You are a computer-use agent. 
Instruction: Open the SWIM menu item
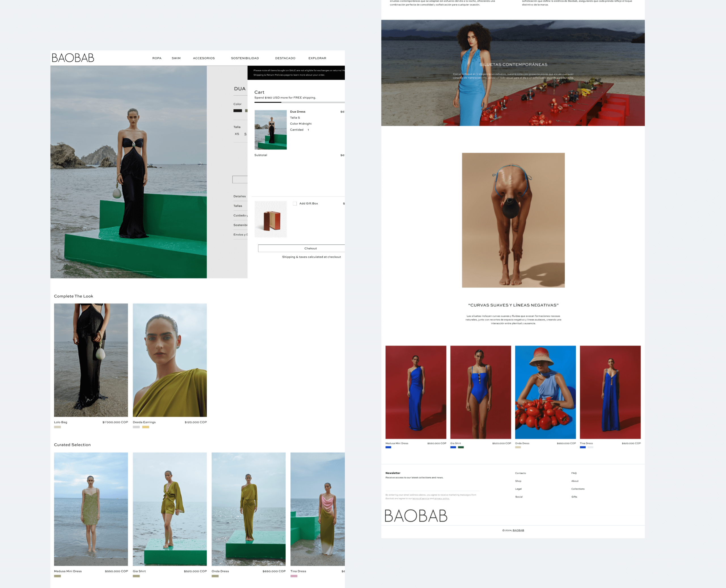coord(176,58)
